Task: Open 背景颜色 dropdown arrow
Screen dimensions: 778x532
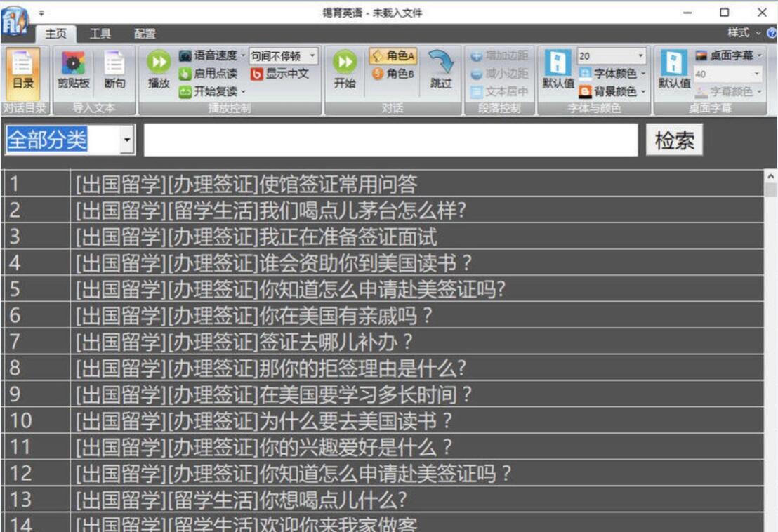Action: pos(643,92)
